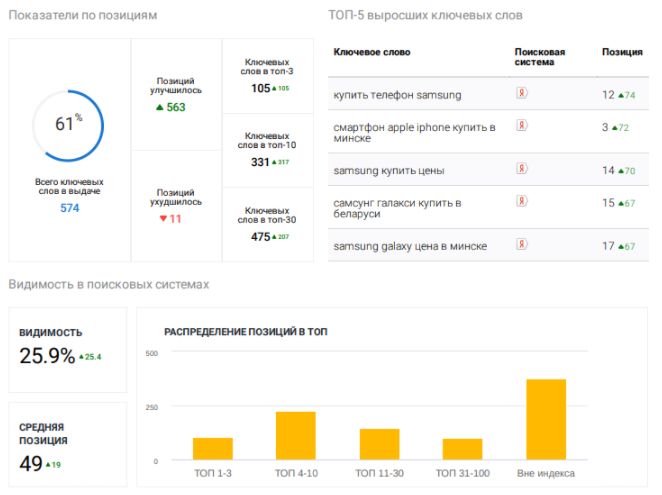Click position value 12 with +74
The image size is (662, 495).
[619, 95]
